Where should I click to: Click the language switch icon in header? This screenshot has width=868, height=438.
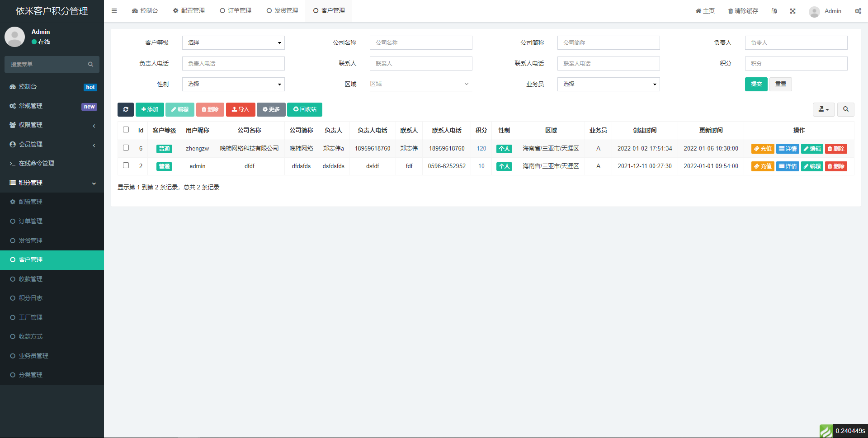[x=774, y=11]
